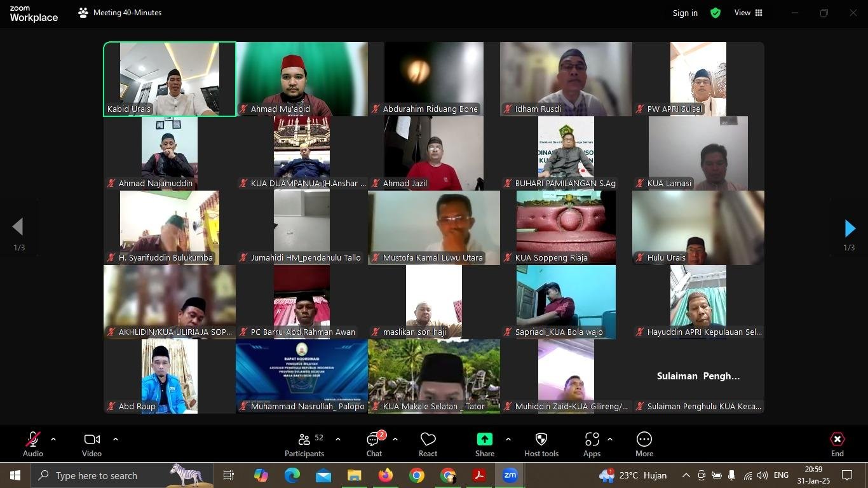The width and height of the screenshot is (868, 488).
Task: Click the green Share screen button
Action: pyautogui.click(x=485, y=444)
